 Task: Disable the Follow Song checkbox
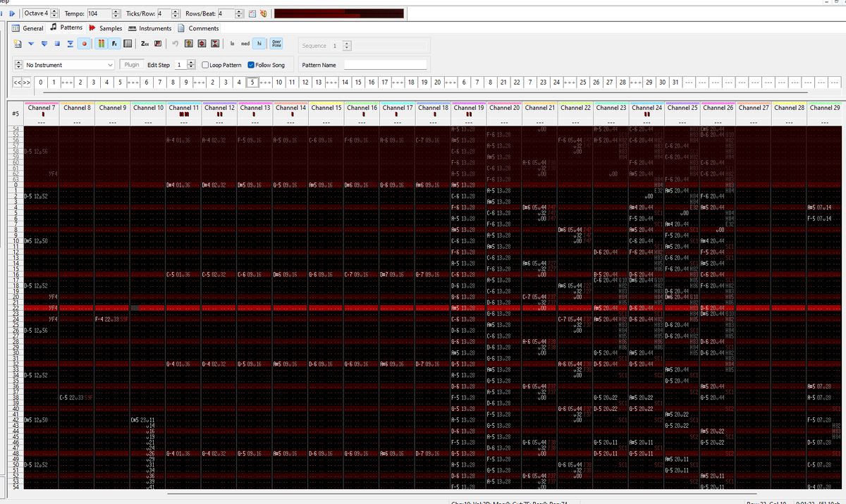click(252, 65)
